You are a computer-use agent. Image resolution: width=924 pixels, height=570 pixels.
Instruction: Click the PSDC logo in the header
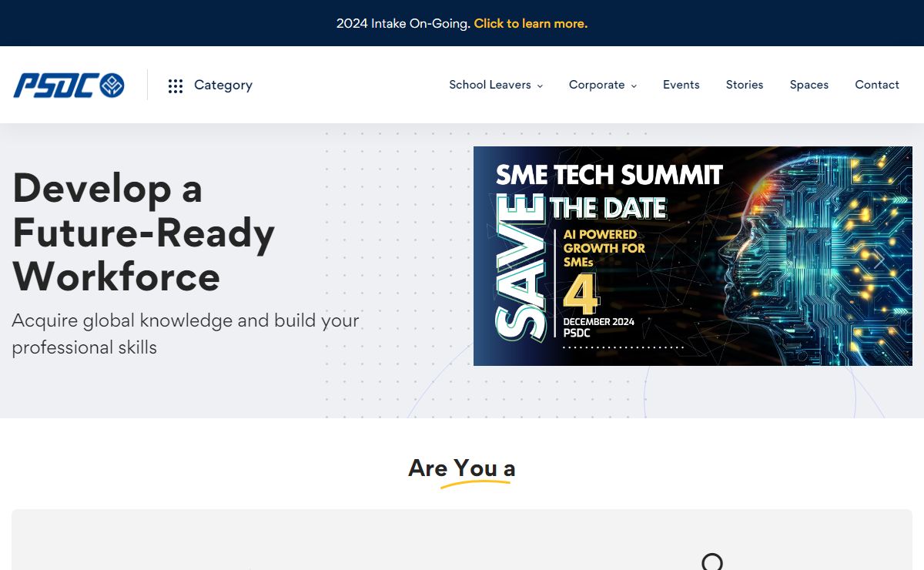coord(69,85)
